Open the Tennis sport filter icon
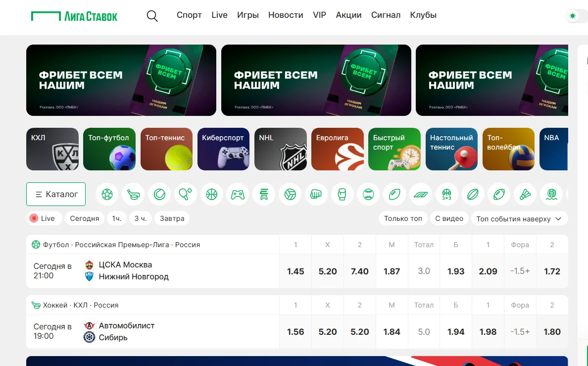588x366 pixels. (159, 194)
